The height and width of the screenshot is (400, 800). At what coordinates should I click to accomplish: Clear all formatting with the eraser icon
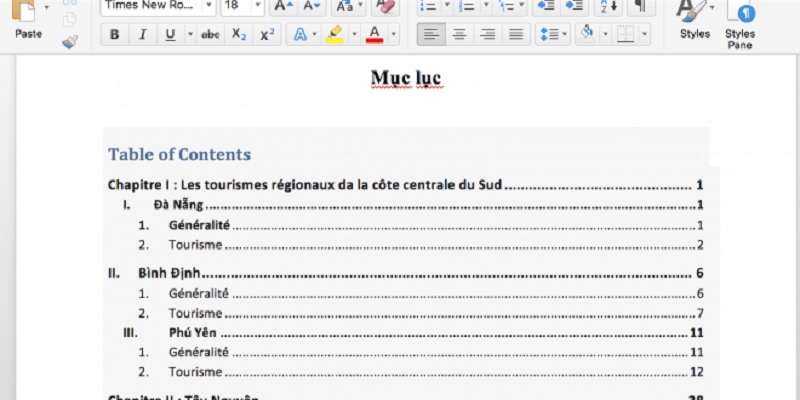[x=385, y=6]
